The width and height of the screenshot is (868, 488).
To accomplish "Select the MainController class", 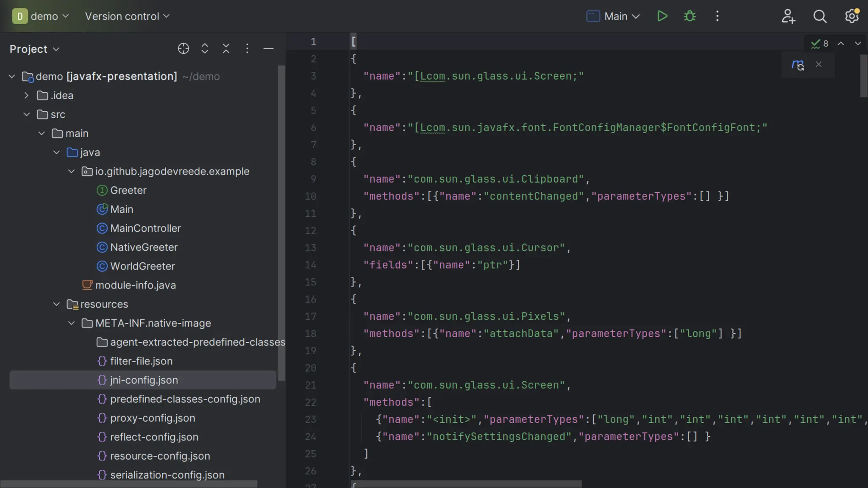I will point(145,228).
